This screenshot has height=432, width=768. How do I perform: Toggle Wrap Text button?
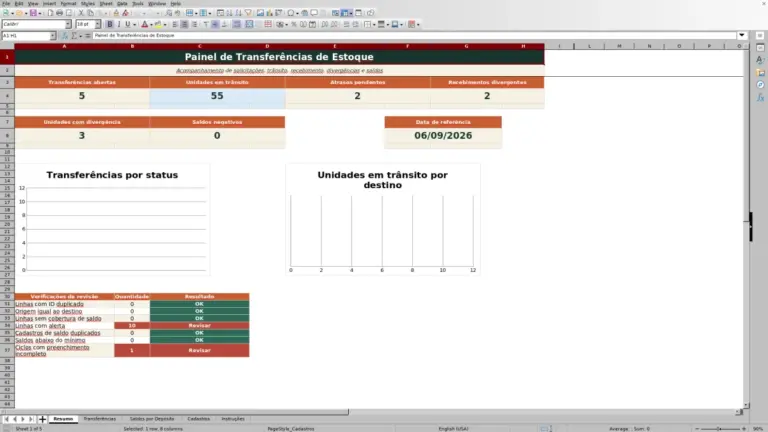coord(237,24)
